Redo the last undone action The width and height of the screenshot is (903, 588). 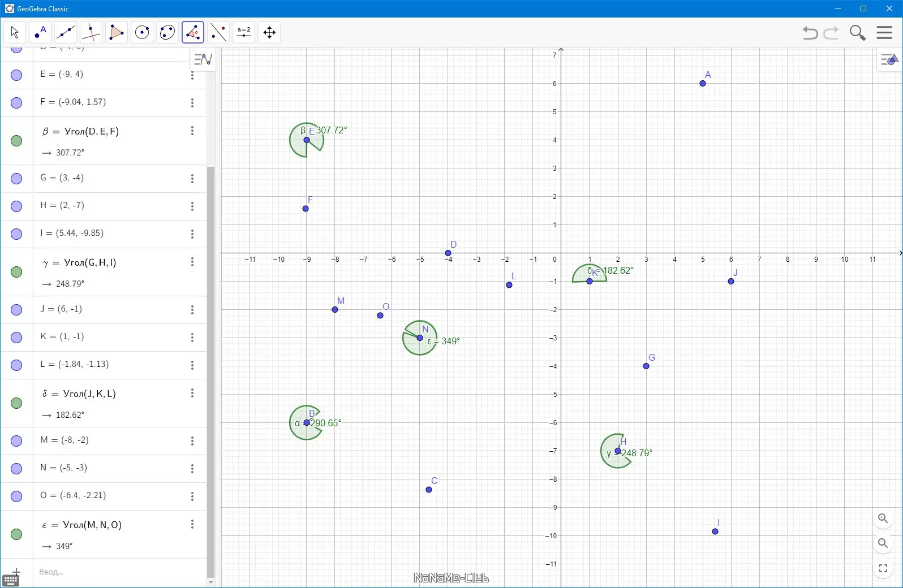pos(831,33)
